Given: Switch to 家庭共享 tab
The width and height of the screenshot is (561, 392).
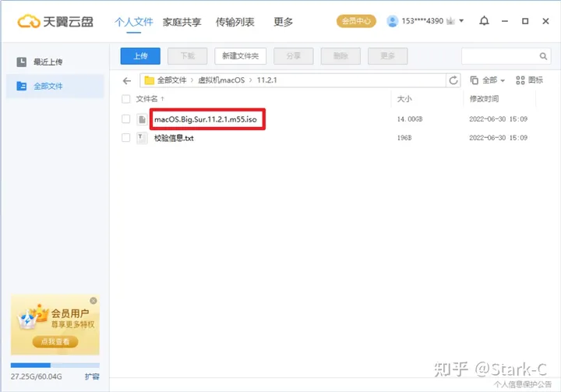Looking at the screenshot, I should click(182, 22).
